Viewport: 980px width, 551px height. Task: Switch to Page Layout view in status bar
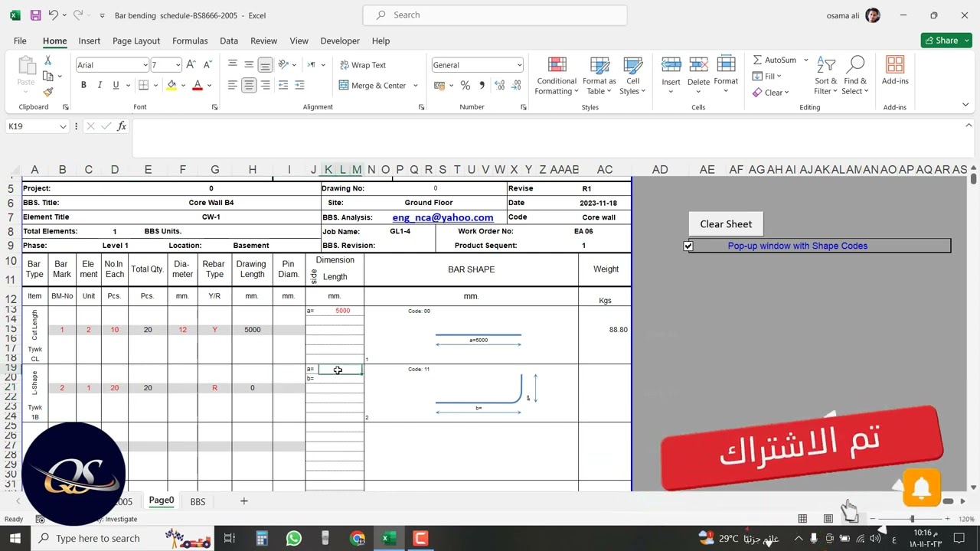click(828, 519)
